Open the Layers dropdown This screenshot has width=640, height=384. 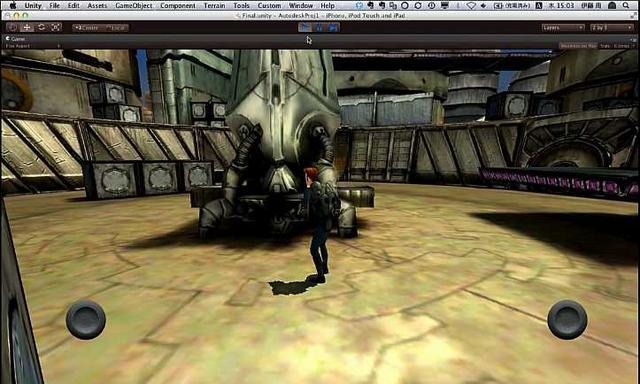pos(563,27)
